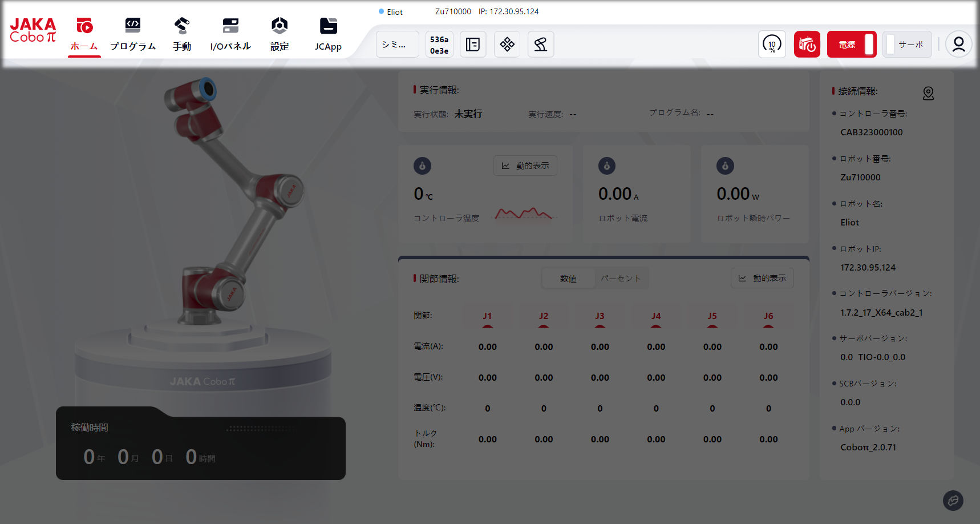Select the 数値 display option
Image resolution: width=980 pixels, height=524 pixels.
click(x=568, y=279)
